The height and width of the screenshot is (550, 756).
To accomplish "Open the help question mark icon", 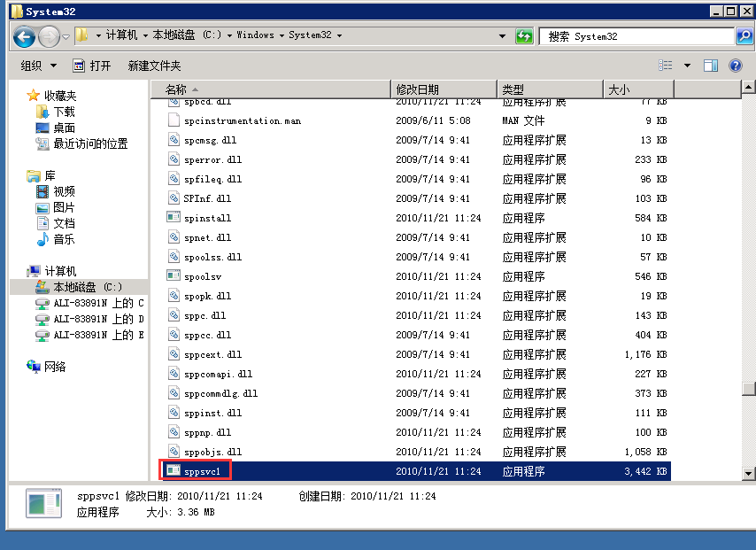I will [x=735, y=66].
